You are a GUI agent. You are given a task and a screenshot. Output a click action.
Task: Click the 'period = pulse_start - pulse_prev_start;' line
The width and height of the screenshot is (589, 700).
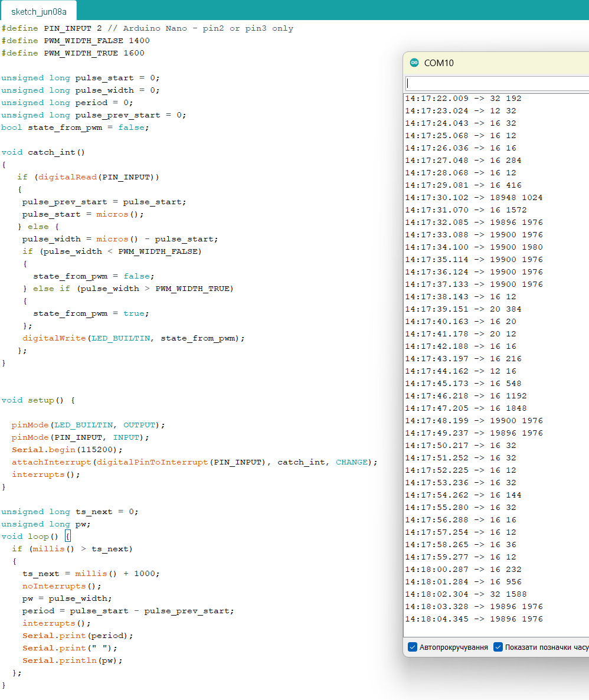coord(128,611)
